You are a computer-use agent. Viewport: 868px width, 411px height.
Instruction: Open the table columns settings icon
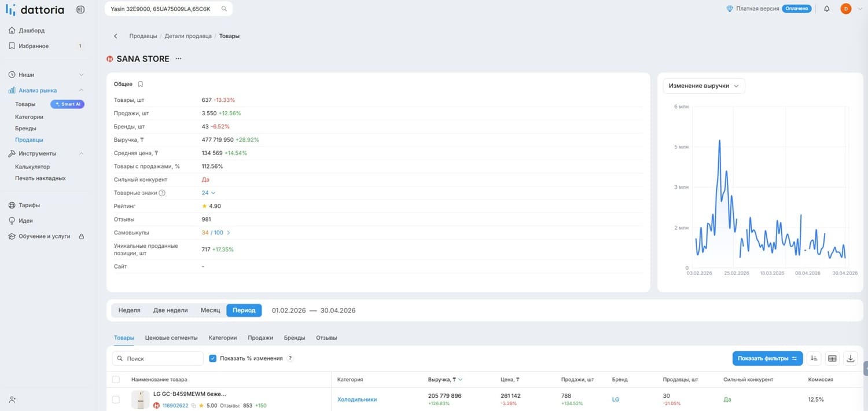tap(832, 358)
